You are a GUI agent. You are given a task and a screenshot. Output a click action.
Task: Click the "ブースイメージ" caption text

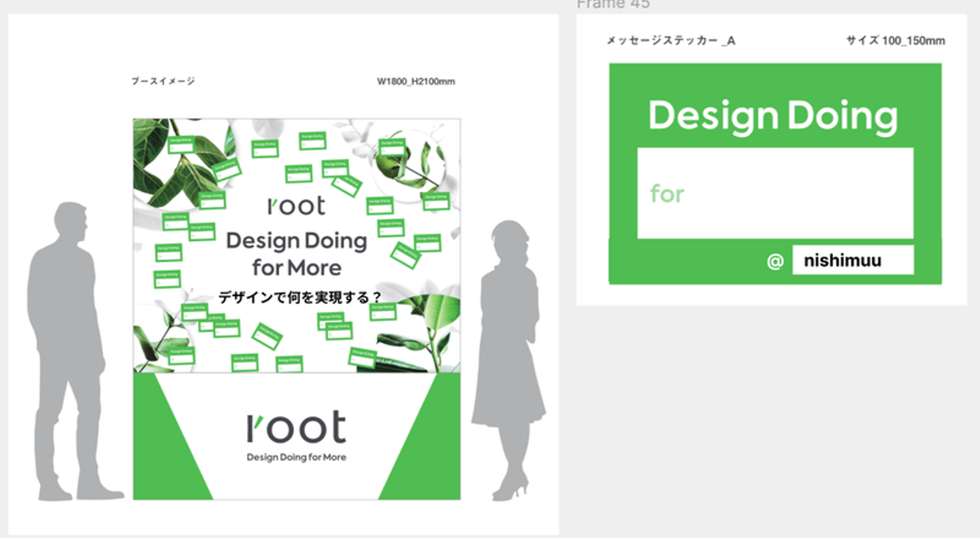click(163, 81)
